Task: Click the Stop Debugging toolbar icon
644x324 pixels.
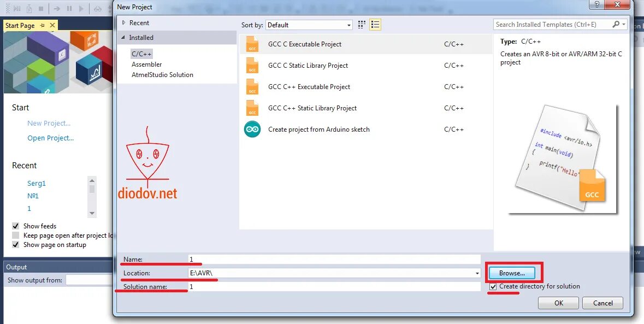Action: pyautogui.click(x=41, y=8)
